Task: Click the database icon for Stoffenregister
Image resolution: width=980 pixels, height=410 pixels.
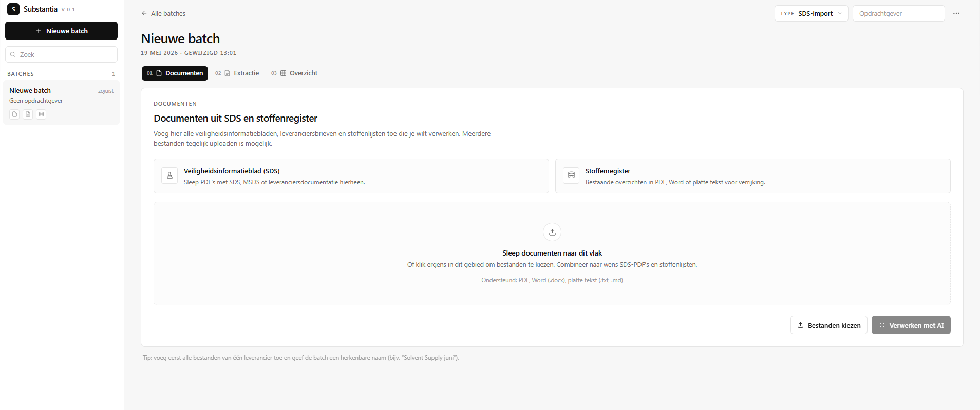Action: (x=571, y=175)
